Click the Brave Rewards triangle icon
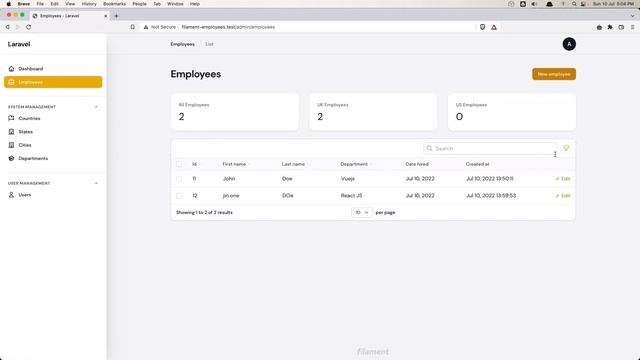640x360 pixels. 494,27
